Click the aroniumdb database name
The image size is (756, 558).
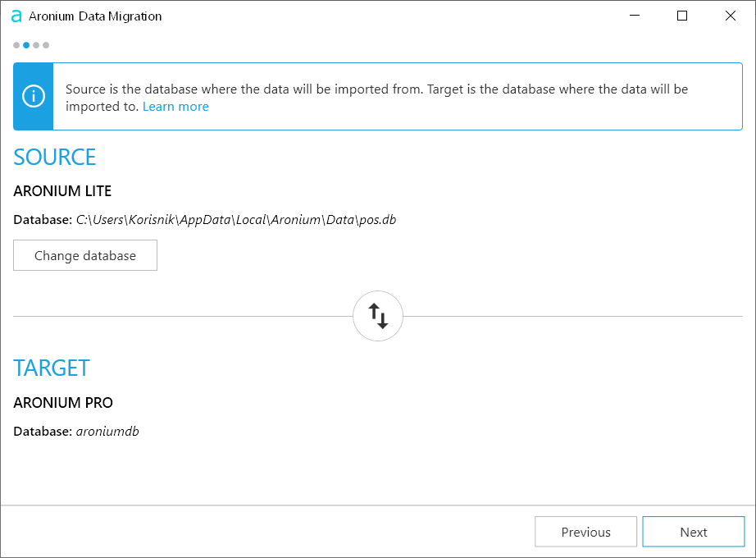click(107, 431)
